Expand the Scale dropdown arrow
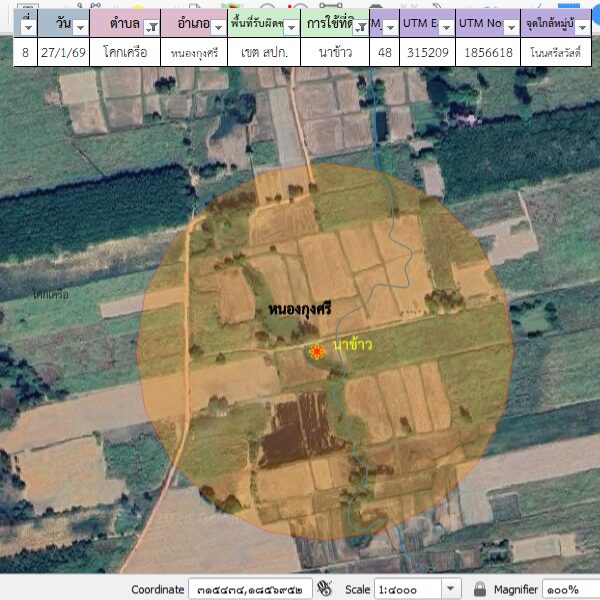This screenshot has height=600, width=600. click(x=450, y=589)
